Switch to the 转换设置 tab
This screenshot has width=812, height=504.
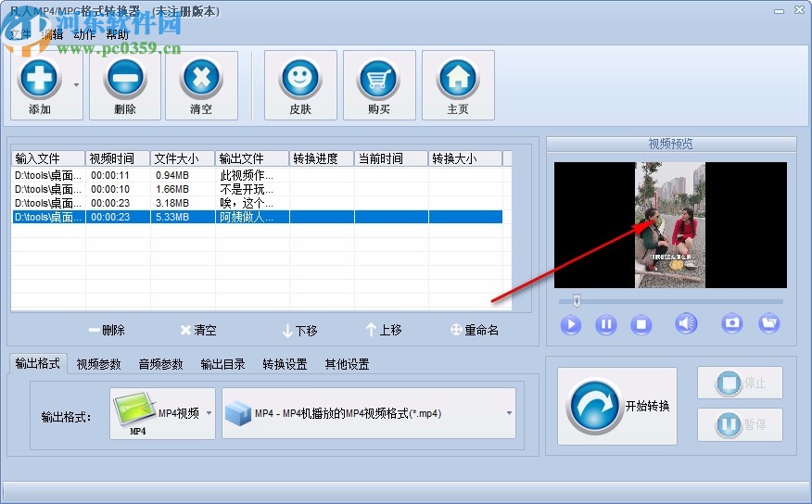pyautogui.click(x=285, y=364)
